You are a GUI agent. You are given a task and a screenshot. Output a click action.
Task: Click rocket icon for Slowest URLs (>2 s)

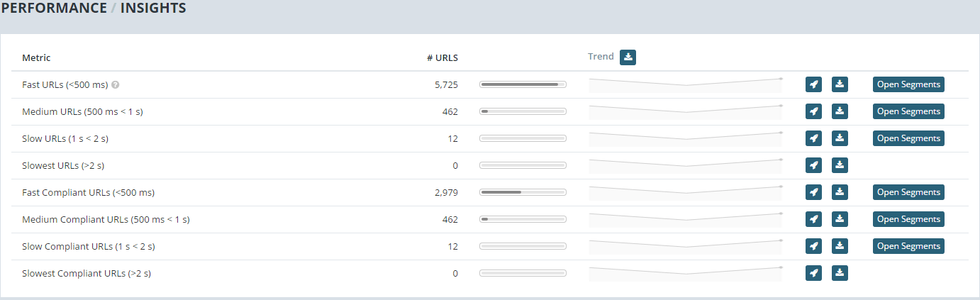(813, 165)
